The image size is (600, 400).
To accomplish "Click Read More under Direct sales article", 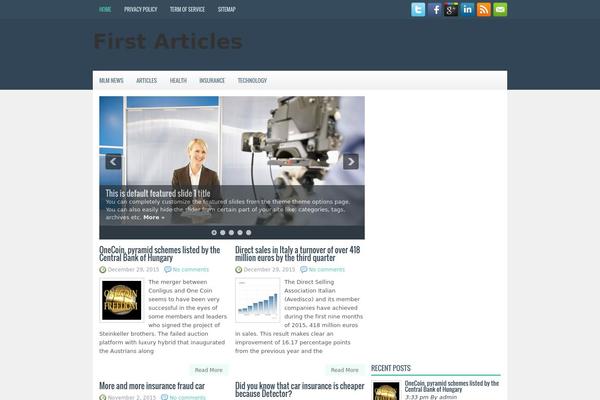I will click(344, 370).
